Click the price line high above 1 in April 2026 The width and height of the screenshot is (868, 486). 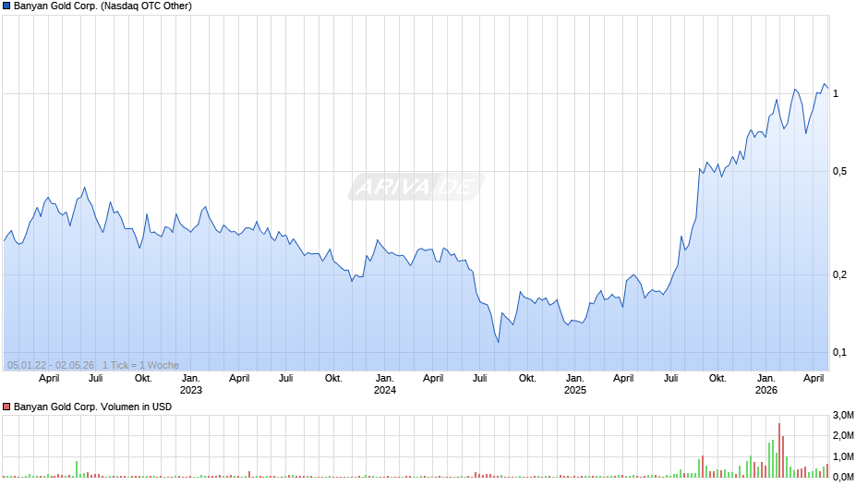(825, 84)
